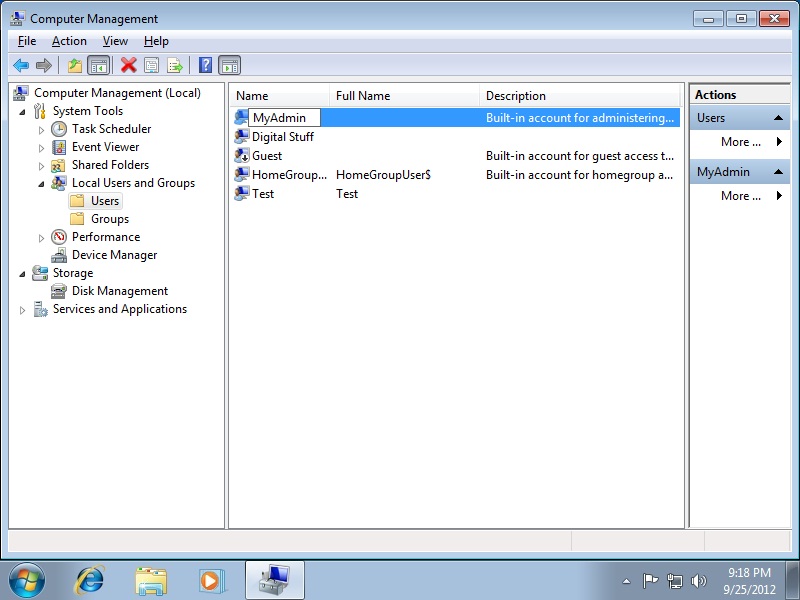Click the Export List toolbar icon
Image resolution: width=800 pixels, height=600 pixels.
174,65
